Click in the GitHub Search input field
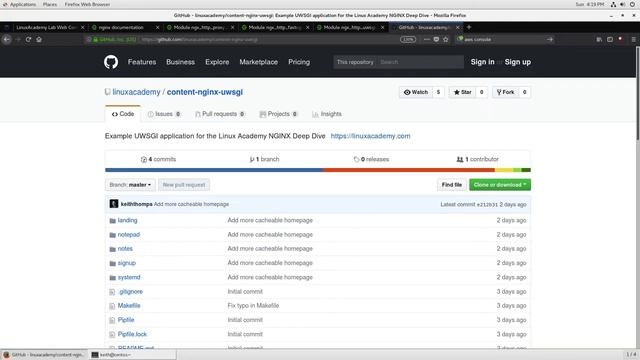The image size is (640, 360). click(420, 62)
